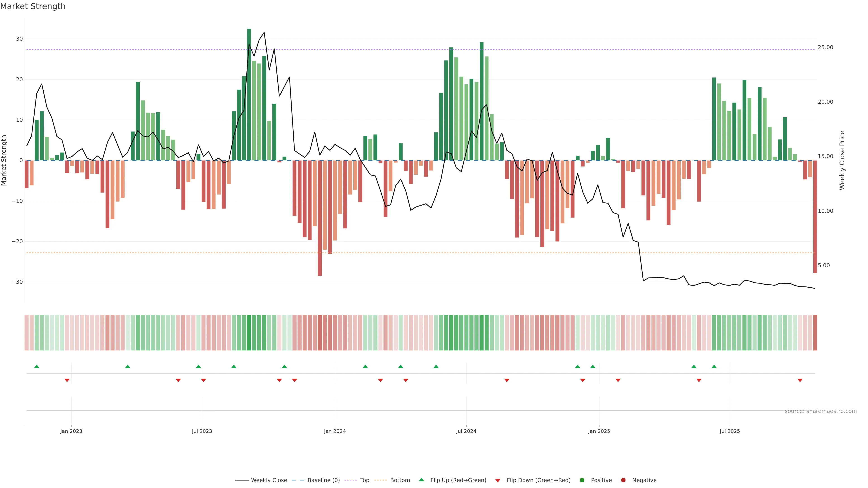Click the Flip Up legend triangle icon
The image size is (868, 488).
421,480
